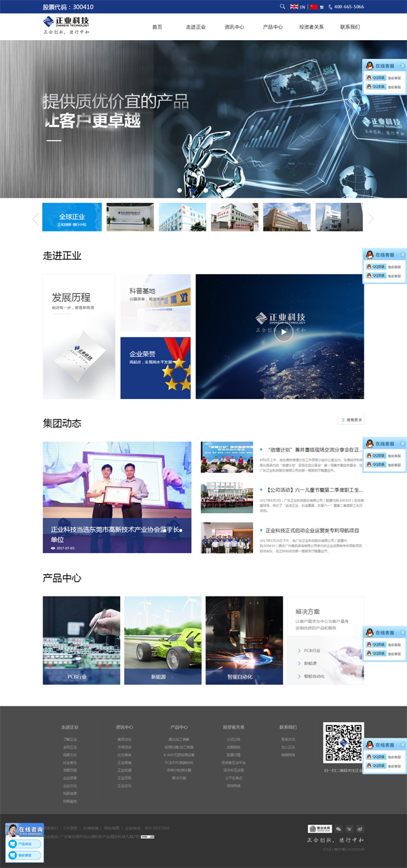The width and height of the screenshot is (407, 868).
Task: Click 查看更多 beside 集团动态
Action: coord(351,420)
